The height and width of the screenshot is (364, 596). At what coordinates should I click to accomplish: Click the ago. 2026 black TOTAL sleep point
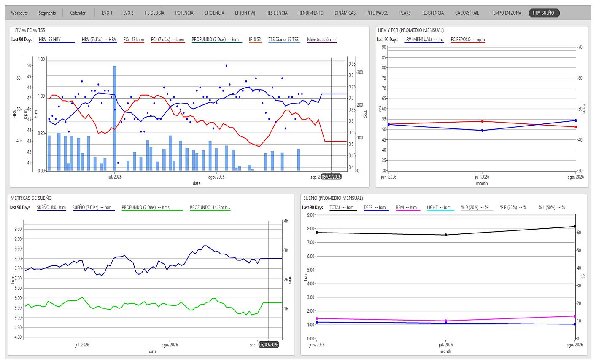point(574,227)
